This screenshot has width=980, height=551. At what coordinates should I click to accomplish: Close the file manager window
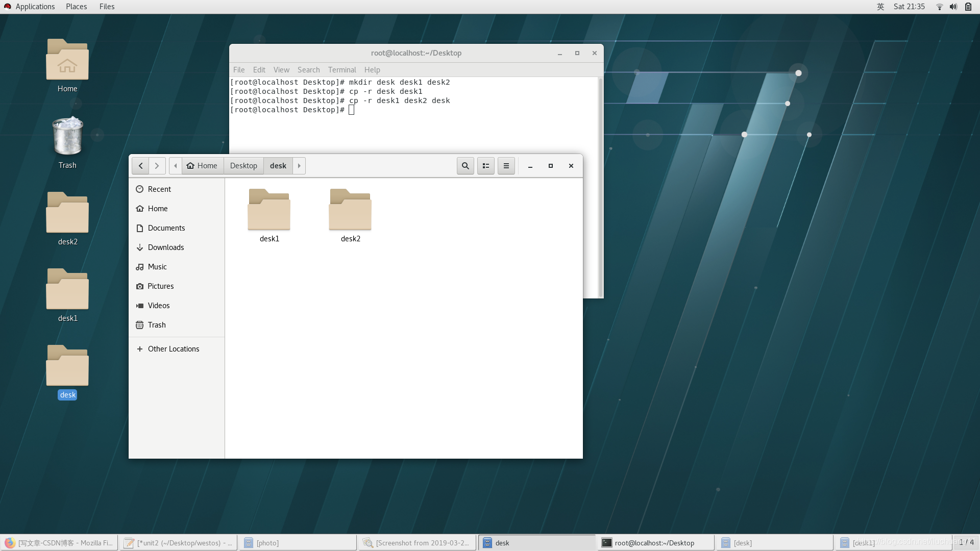(x=571, y=166)
